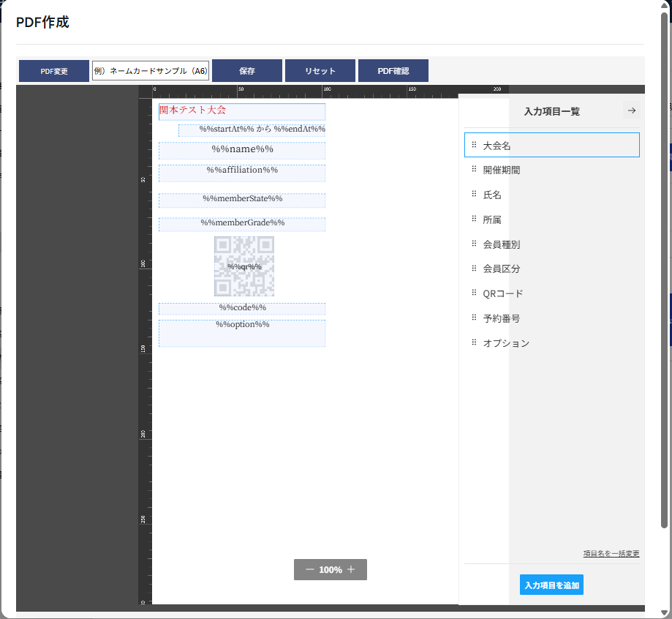Collapse the 入力項目一覧 panel with arrow icon
672x619 pixels.
(x=632, y=111)
